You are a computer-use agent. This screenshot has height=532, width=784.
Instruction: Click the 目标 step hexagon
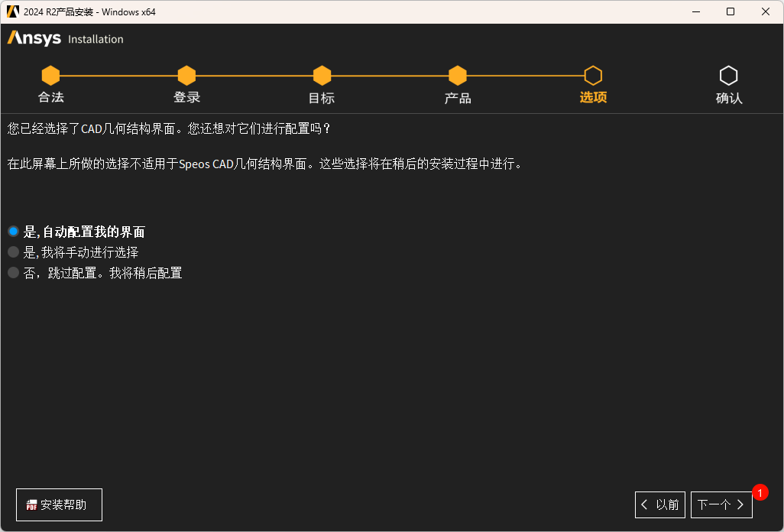[x=322, y=76]
